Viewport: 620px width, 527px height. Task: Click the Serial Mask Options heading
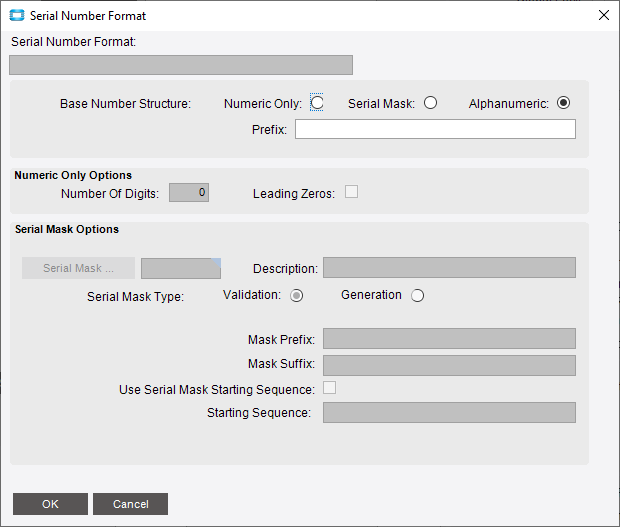67,229
